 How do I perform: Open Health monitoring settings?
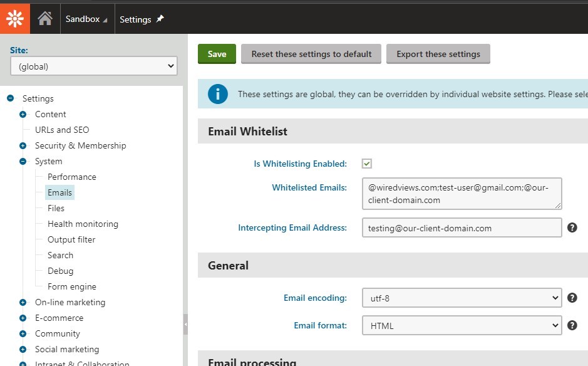[x=83, y=224]
